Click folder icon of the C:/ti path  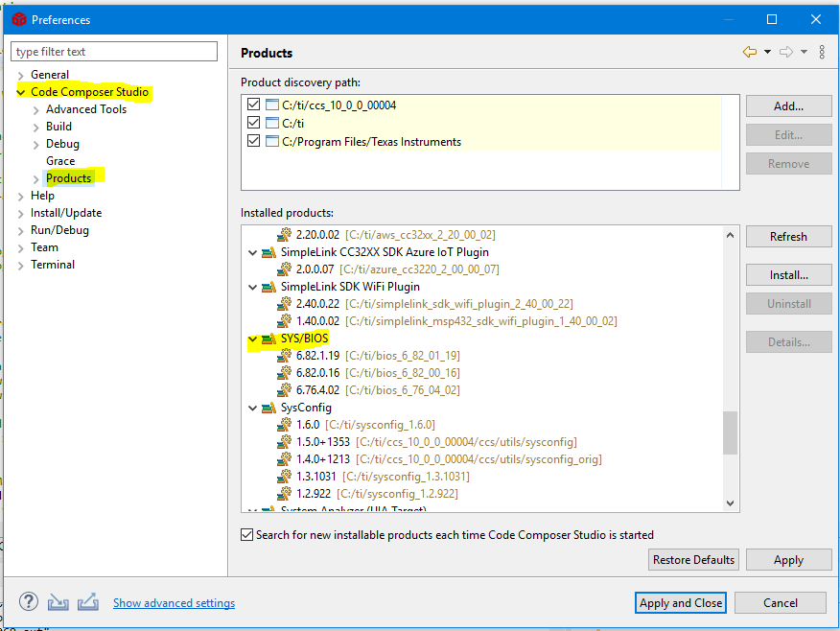click(x=272, y=123)
